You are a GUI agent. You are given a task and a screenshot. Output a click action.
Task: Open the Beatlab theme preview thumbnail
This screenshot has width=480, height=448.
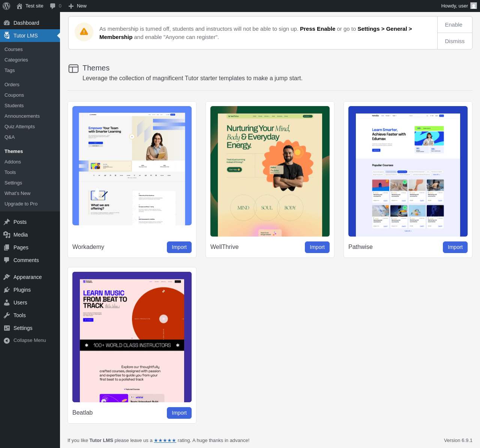point(132,337)
